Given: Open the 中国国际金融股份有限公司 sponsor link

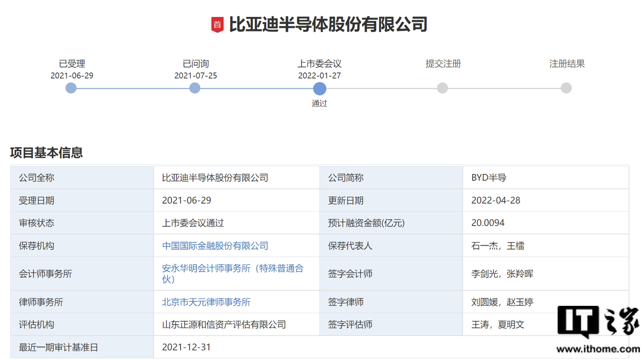Looking at the screenshot, I should (215, 245).
